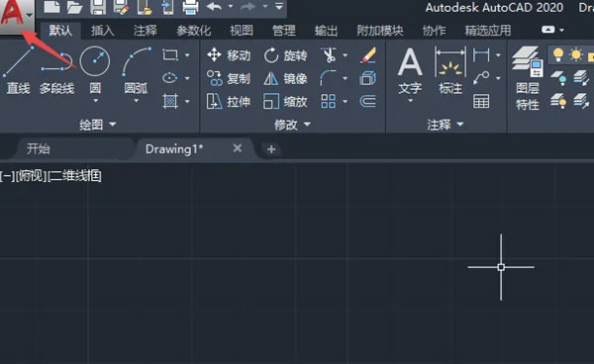Toggle layer on/off lightbulb icon
Screen dimensions: 594x364
(558, 54)
